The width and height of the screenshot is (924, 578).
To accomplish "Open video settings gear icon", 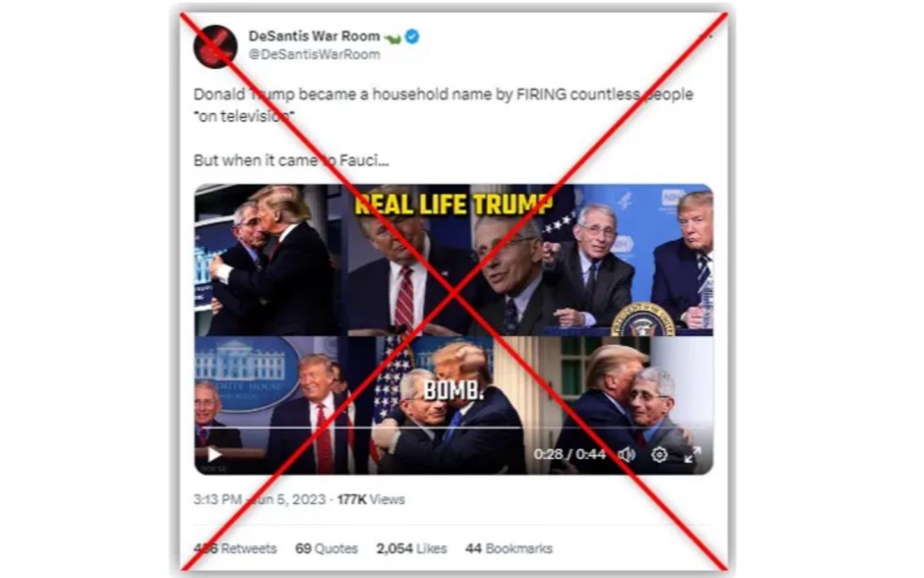I will click(659, 454).
